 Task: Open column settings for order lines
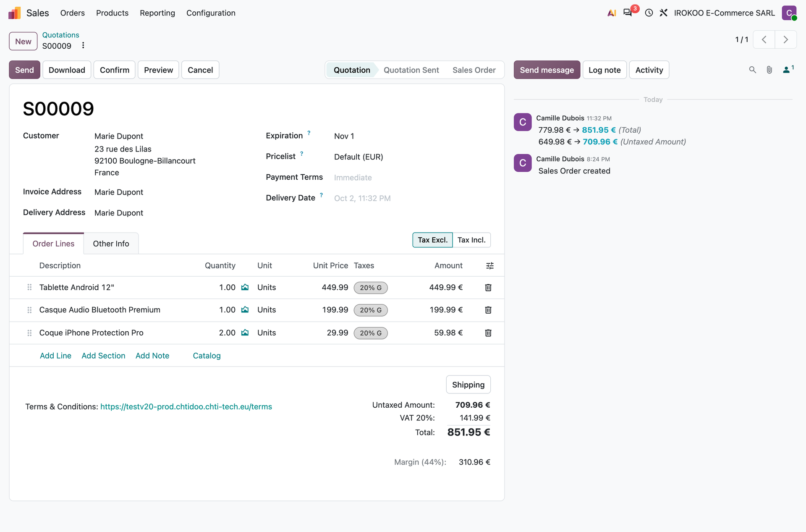[490, 266]
